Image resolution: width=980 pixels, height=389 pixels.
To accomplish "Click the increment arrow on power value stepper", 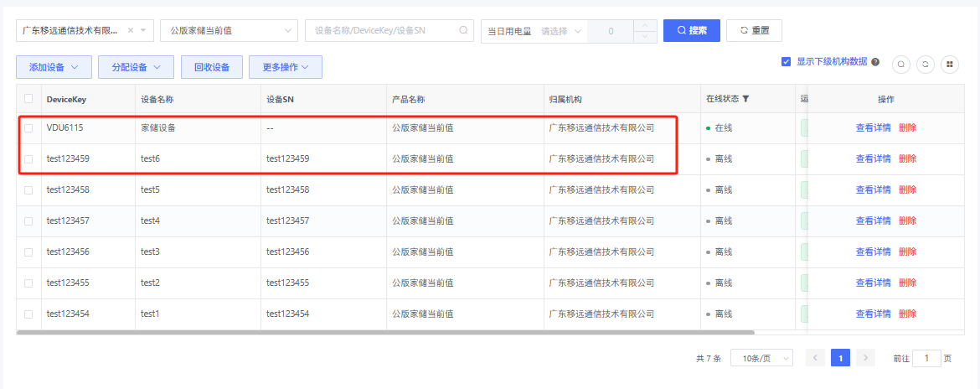I will pos(644,25).
